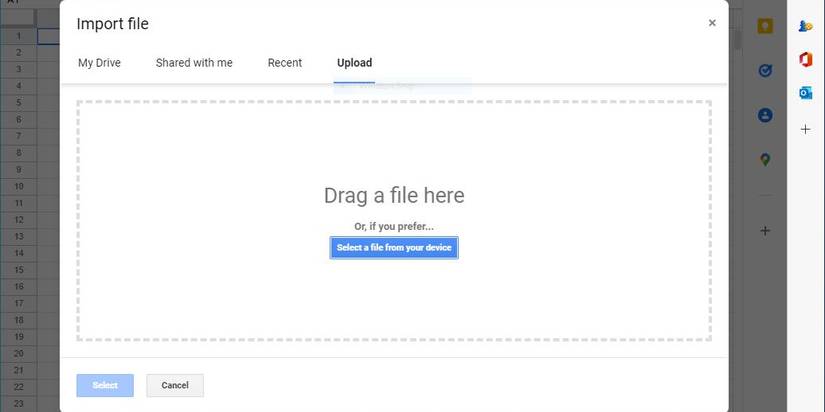
Task: Open the Microsoft Office sidebar icon
Action: pyautogui.click(x=806, y=60)
